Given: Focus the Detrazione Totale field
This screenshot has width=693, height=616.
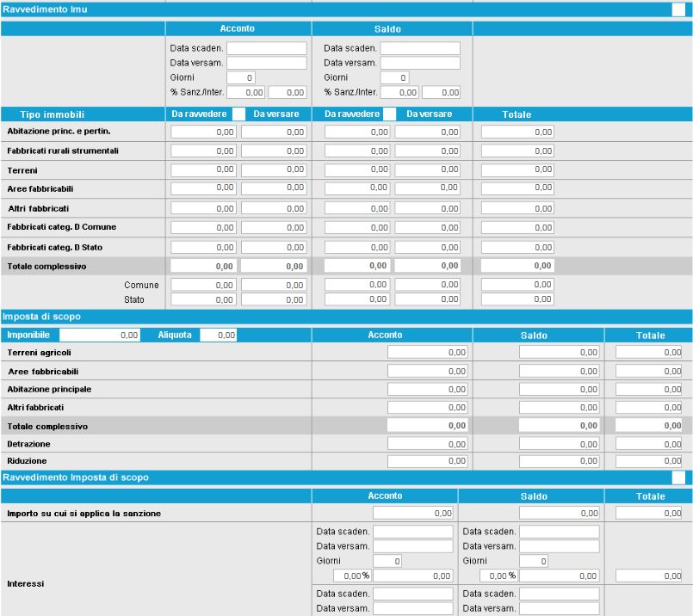Looking at the screenshot, I should point(648,443).
